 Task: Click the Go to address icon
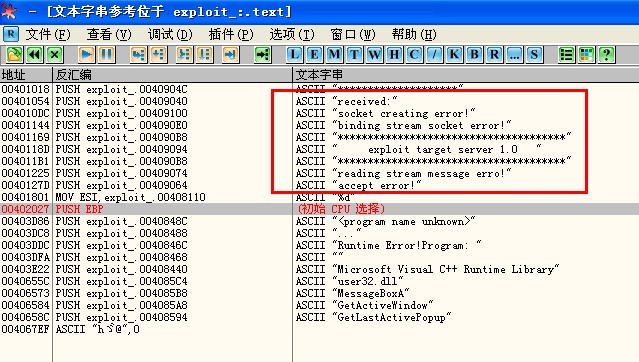coord(262,54)
